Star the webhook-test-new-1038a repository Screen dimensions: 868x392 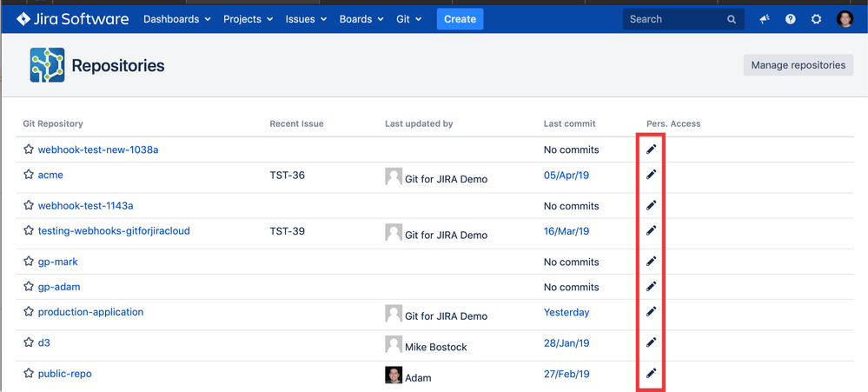tap(29, 149)
